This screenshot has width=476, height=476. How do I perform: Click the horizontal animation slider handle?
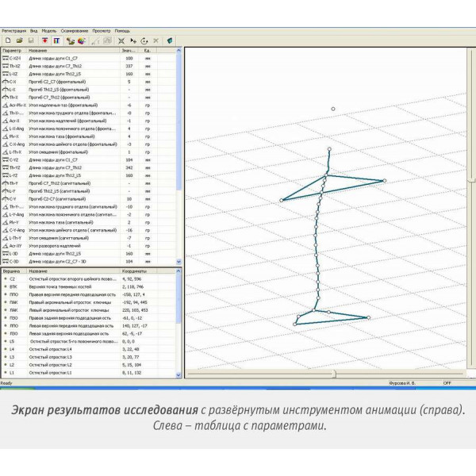[334, 374]
